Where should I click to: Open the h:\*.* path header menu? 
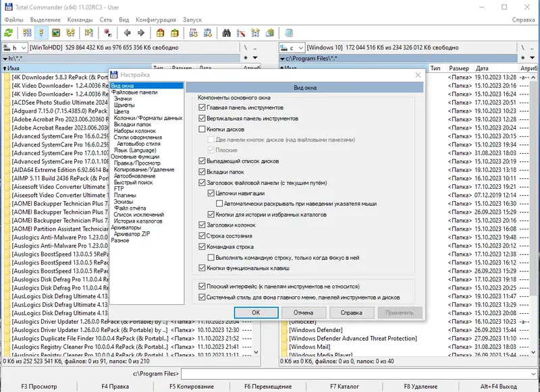pos(122,59)
